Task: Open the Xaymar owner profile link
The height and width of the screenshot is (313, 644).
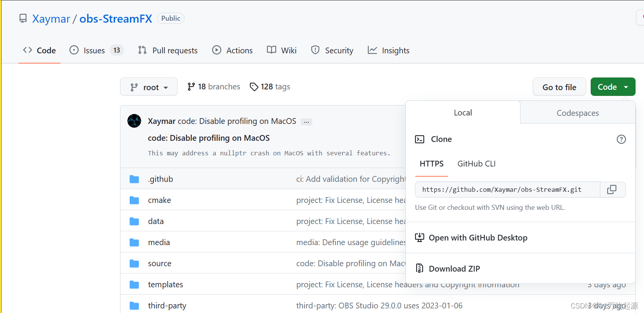Action: pos(51,18)
